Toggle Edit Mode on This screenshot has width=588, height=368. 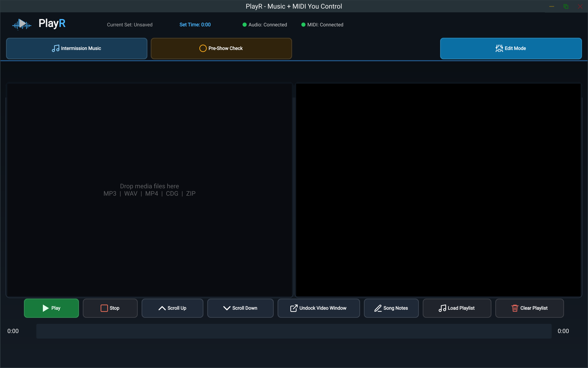point(511,48)
